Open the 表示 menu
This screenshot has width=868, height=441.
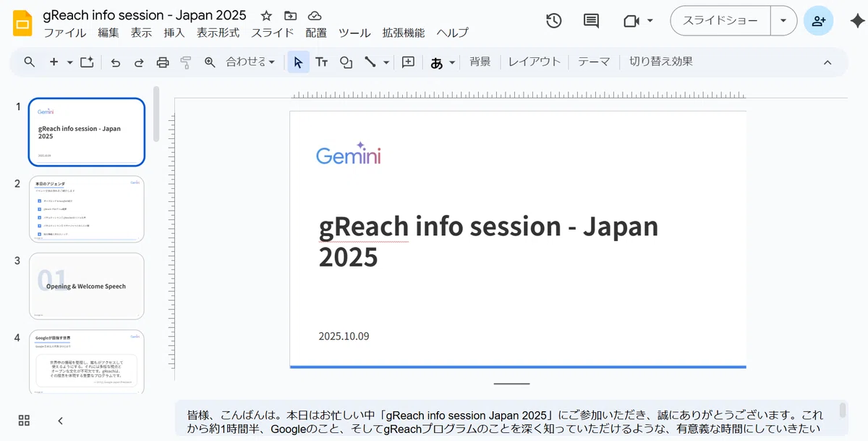[141, 33]
